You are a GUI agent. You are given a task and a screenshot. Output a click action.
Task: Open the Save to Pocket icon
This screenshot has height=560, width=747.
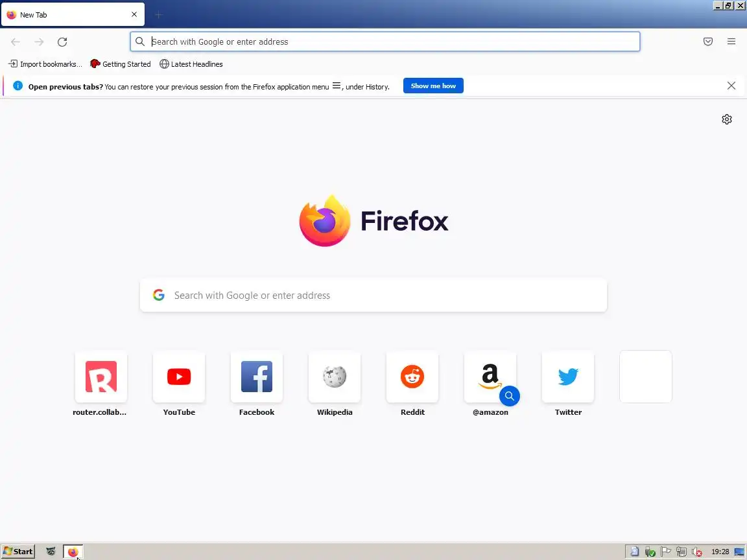click(x=708, y=42)
